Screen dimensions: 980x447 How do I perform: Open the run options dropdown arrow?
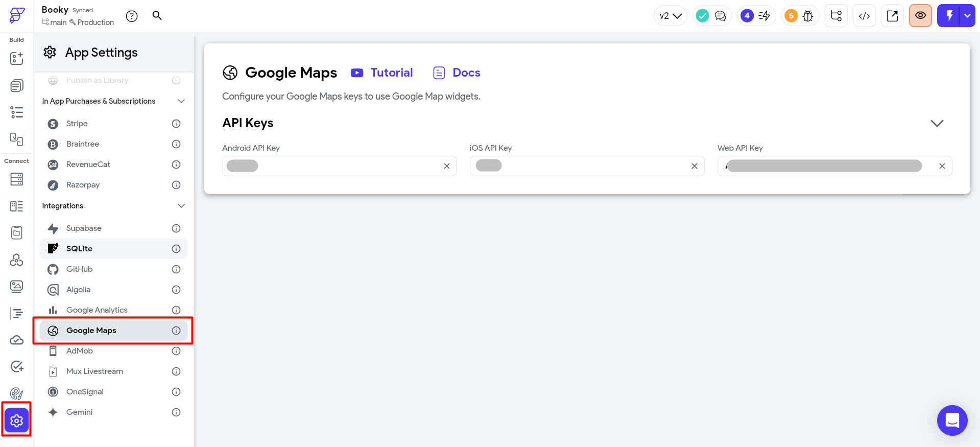coord(968,16)
